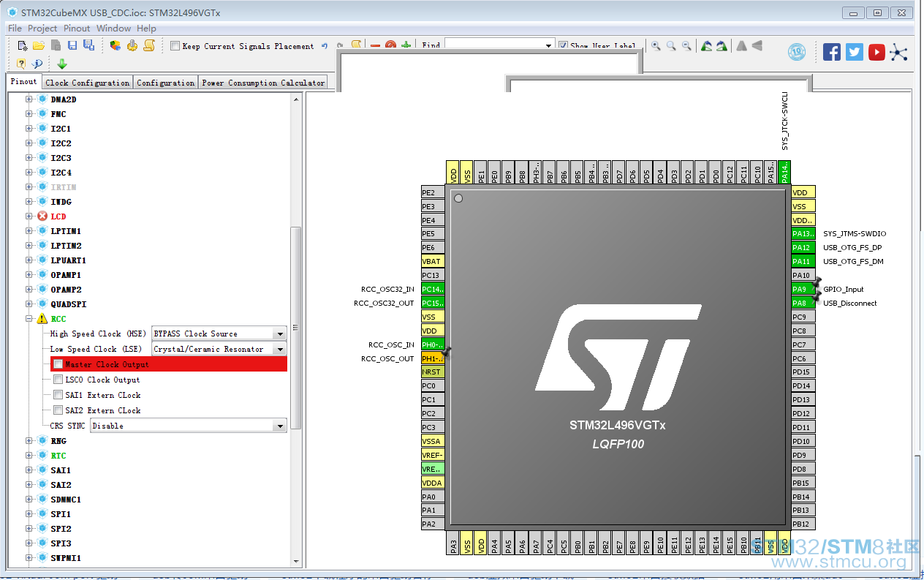Click the ST community network icon
Screen dimensions: 924x580
(898, 52)
